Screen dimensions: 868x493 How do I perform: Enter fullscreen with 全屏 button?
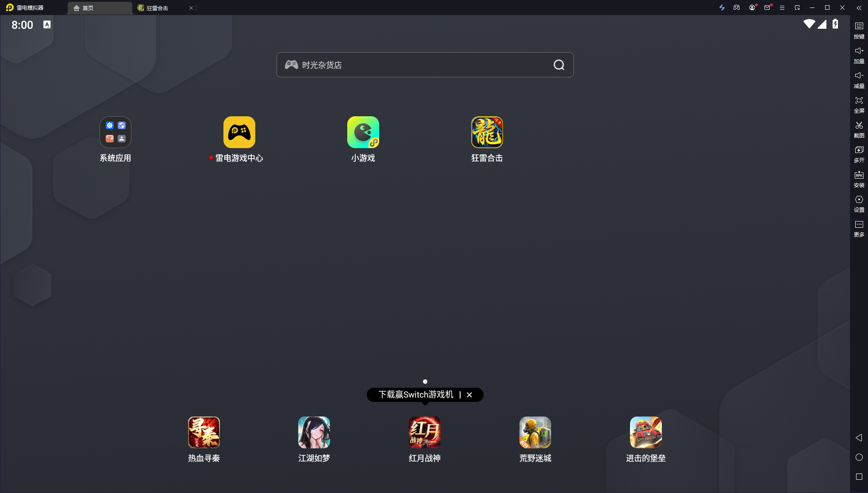[x=859, y=105]
